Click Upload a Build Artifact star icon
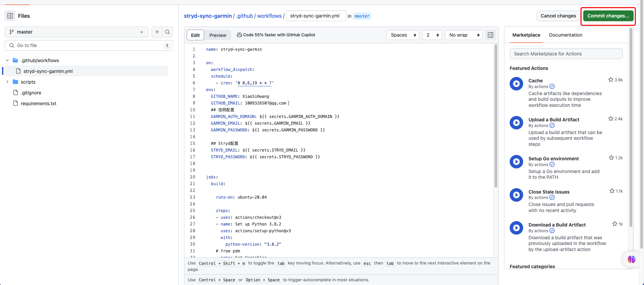 (x=610, y=119)
